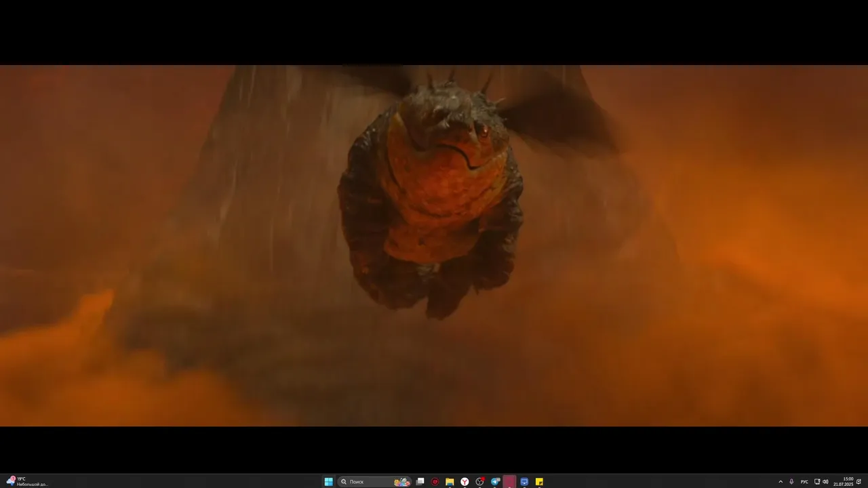Open the red circular app in taskbar
Image resolution: width=868 pixels, height=488 pixels.
(x=435, y=482)
